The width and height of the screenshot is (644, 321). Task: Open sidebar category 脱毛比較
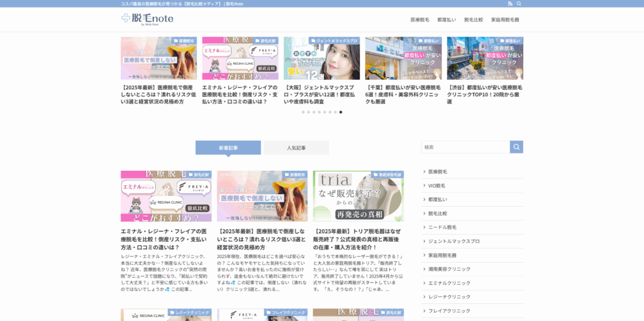pyautogui.click(x=472, y=214)
